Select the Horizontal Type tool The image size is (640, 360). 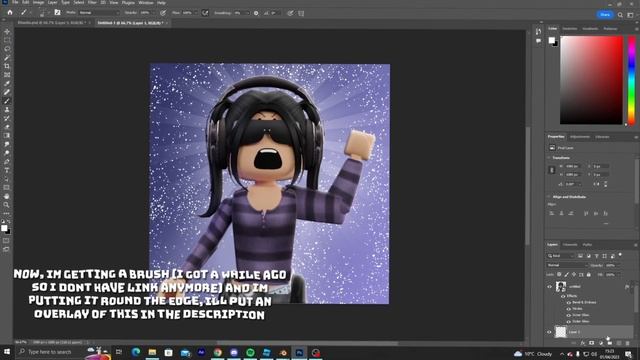(x=7, y=170)
